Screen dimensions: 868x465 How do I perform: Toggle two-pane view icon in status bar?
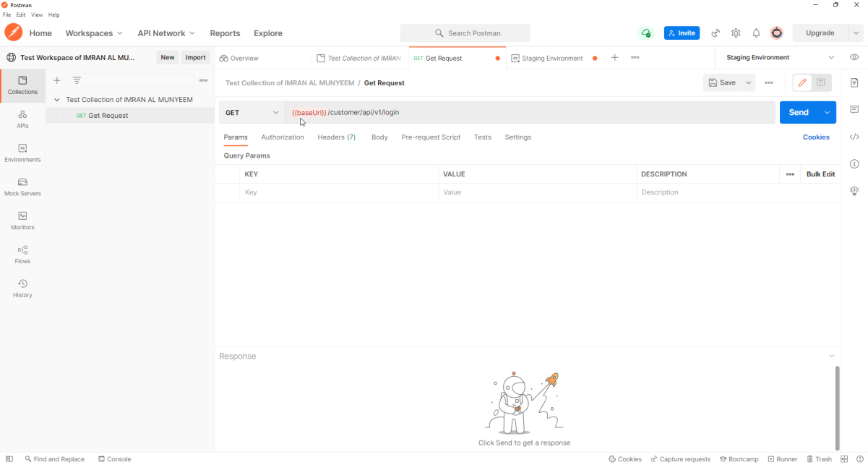click(x=843, y=459)
